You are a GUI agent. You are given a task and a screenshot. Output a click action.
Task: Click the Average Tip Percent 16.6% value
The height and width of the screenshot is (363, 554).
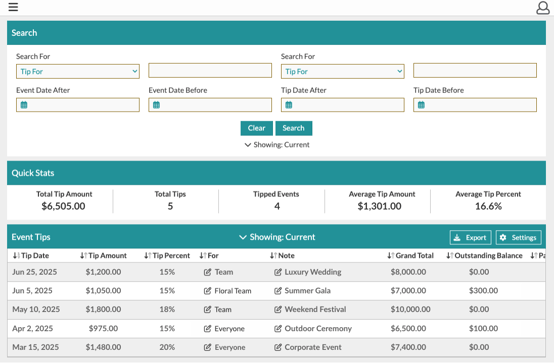[488, 206]
